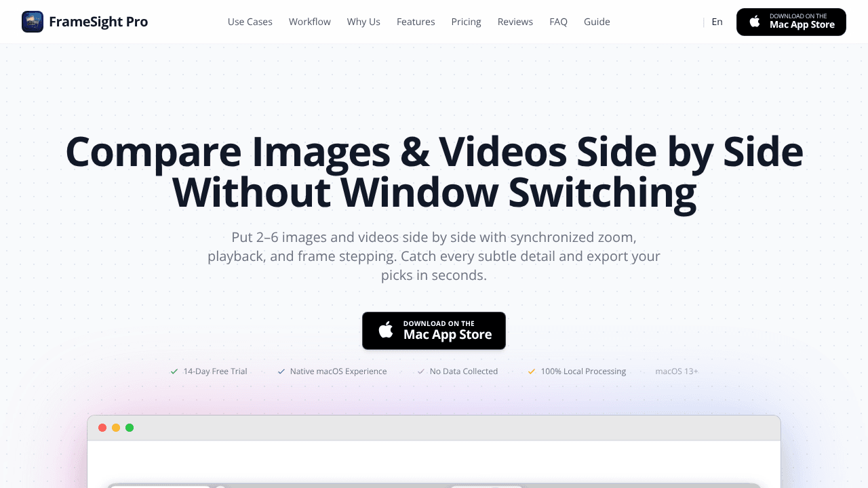Click the subtitle paragraph about synchronized zoom
868x488 pixels.
[434, 257]
